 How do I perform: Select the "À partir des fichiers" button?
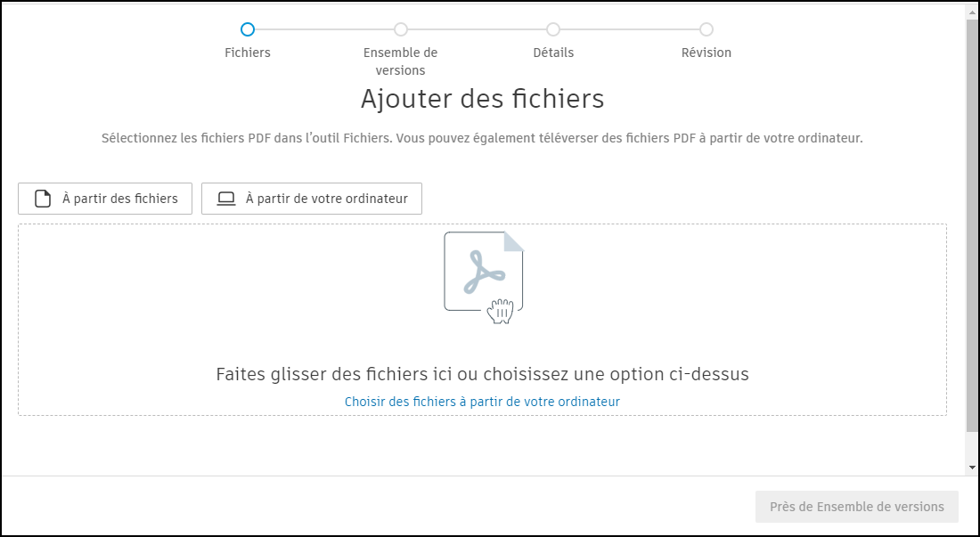tap(104, 198)
